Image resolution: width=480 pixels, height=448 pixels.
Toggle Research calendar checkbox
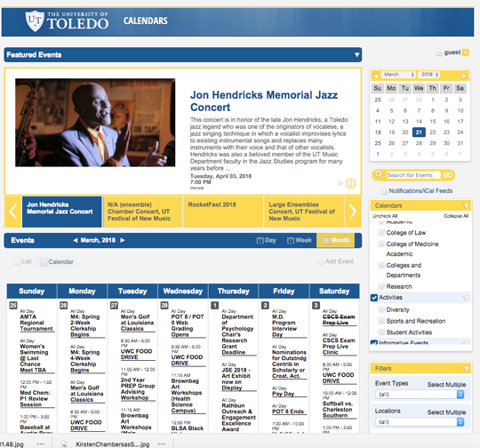[381, 286]
